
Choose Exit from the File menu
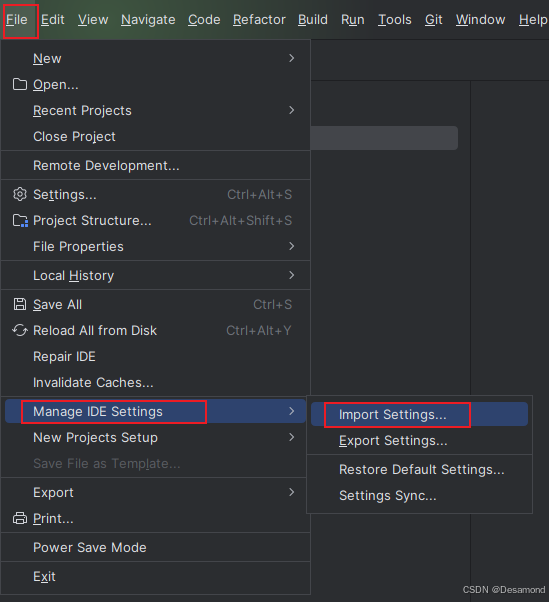pyautogui.click(x=155, y=577)
